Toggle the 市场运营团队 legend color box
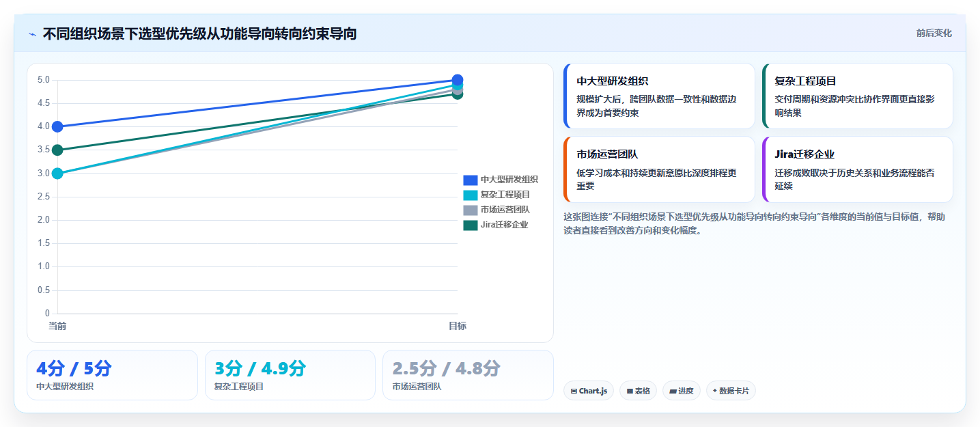Image resolution: width=980 pixels, height=427 pixels. [471, 210]
